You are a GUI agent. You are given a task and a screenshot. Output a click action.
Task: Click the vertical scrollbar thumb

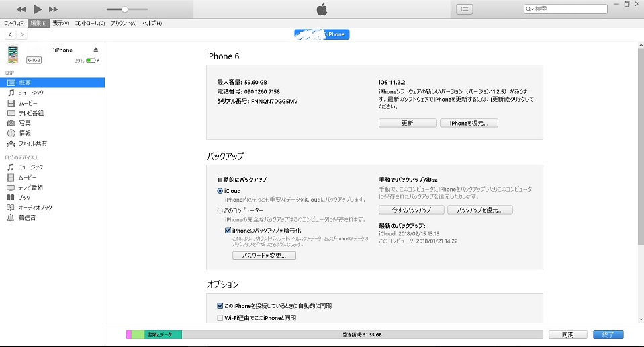point(641,147)
